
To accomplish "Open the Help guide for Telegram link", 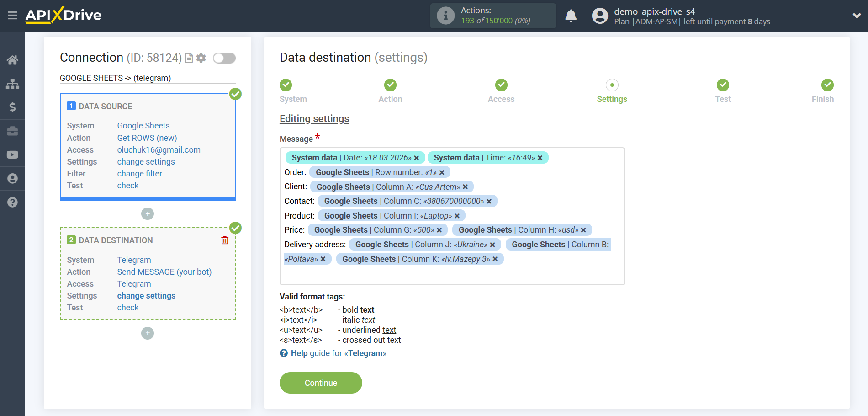I will [338, 353].
